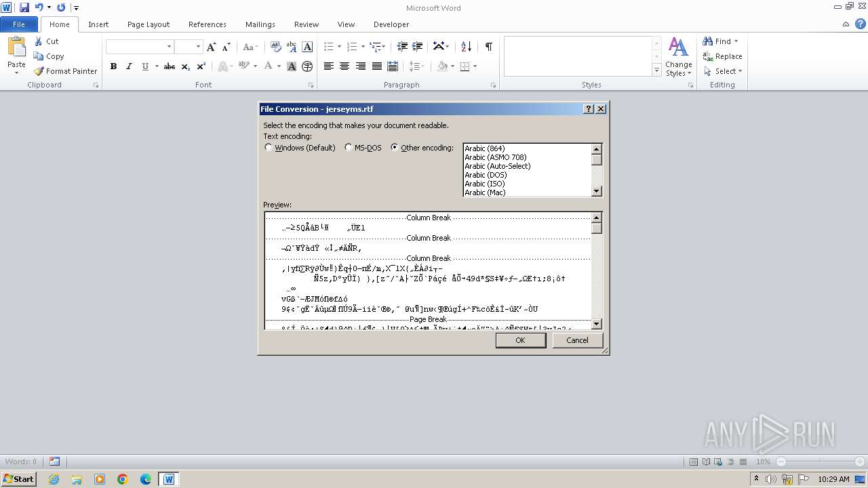
Task: Apply Subscript formatting
Action: (x=186, y=66)
